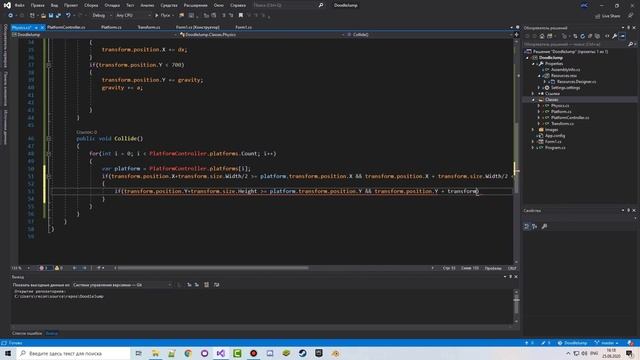This screenshot has height=360, width=640.
Task: Open the Any CPU platform dropdown
Action: (133, 16)
